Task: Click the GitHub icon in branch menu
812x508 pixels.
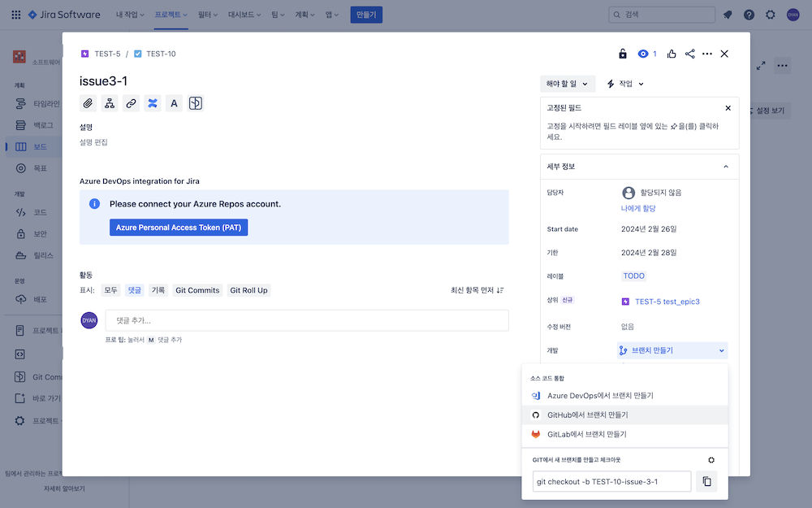Action: pos(536,415)
